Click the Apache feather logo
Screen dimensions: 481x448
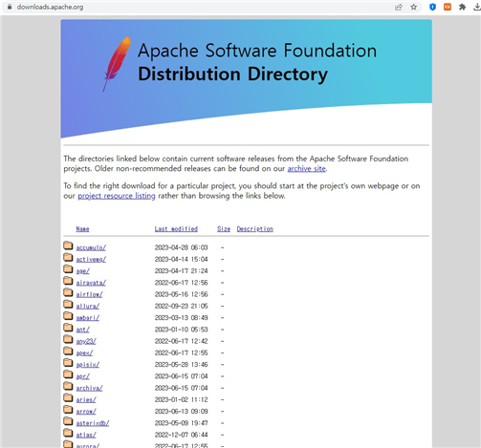pos(117,64)
